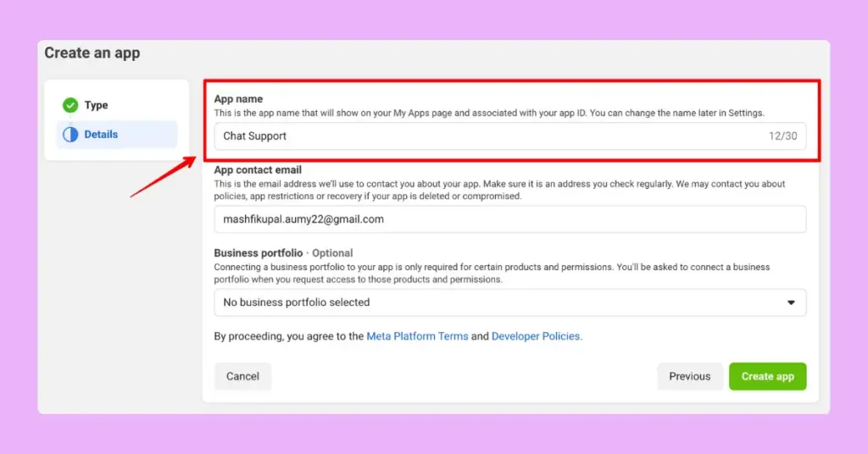The width and height of the screenshot is (868, 454).
Task: Click the 12/30 character counter
Action: pyautogui.click(x=782, y=136)
